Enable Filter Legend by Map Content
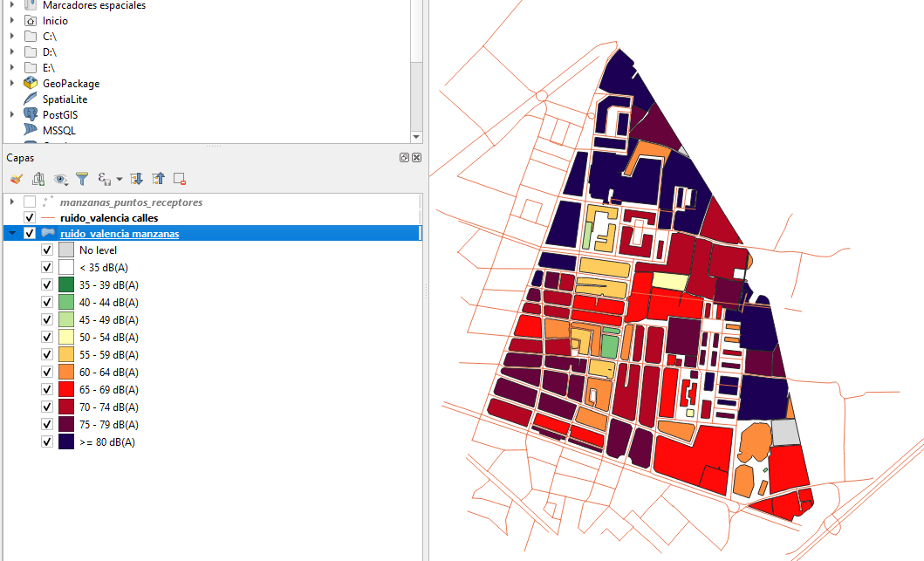This screenshot has height=561, width=924. click(x=82, y=178)
